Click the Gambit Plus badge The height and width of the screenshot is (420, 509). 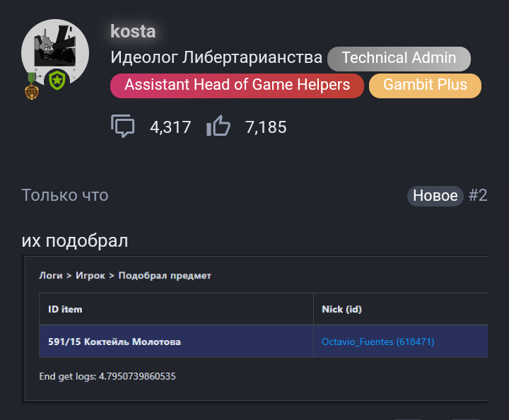pyautogui.click(x=425, y=86)
